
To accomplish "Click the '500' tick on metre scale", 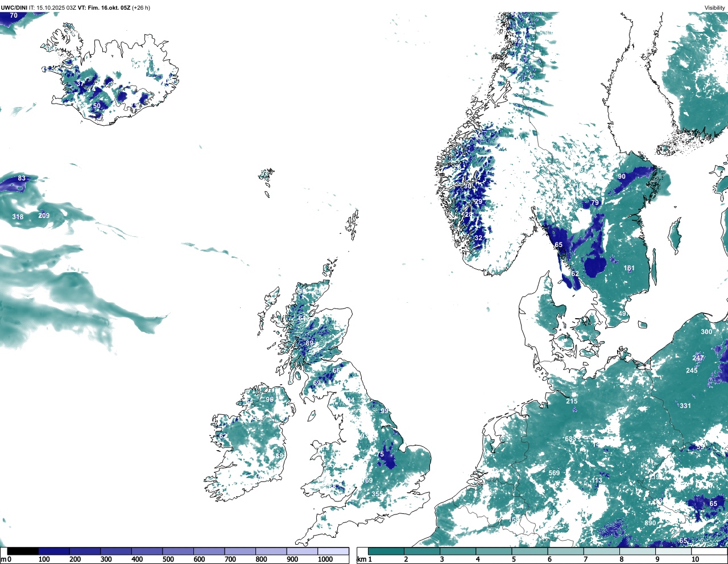I will pyautogui.click(x=168, y=559).
